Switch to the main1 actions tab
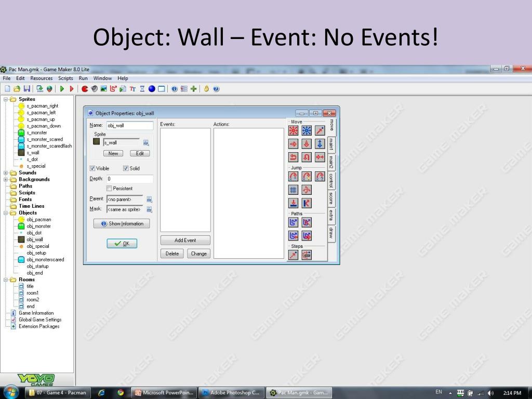Screen dimensions: 532x399 click(331, 145)
